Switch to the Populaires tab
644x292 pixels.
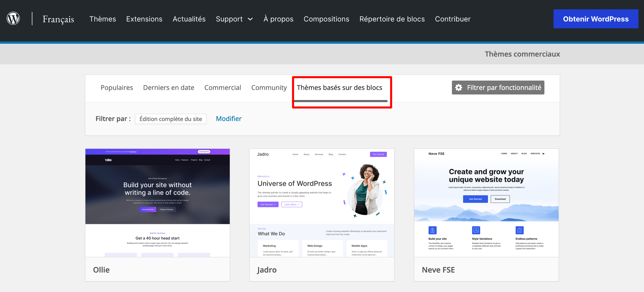(x=117, y=87)
